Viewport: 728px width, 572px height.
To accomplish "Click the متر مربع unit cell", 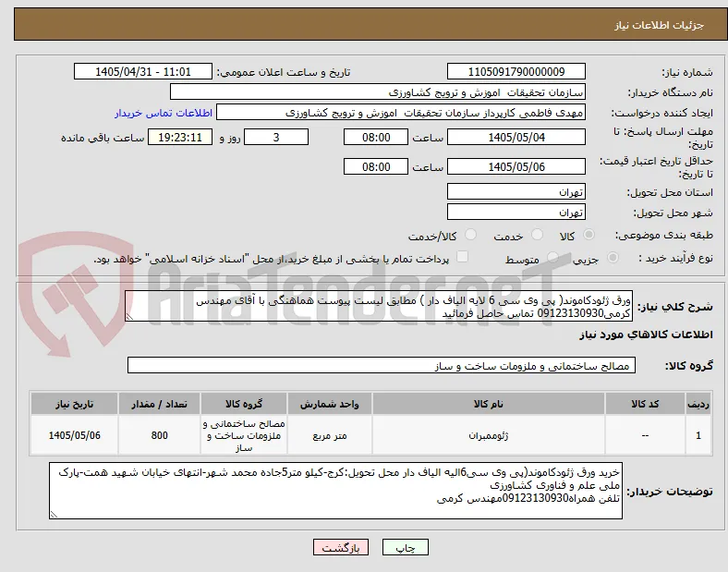I will click(330, 435).
